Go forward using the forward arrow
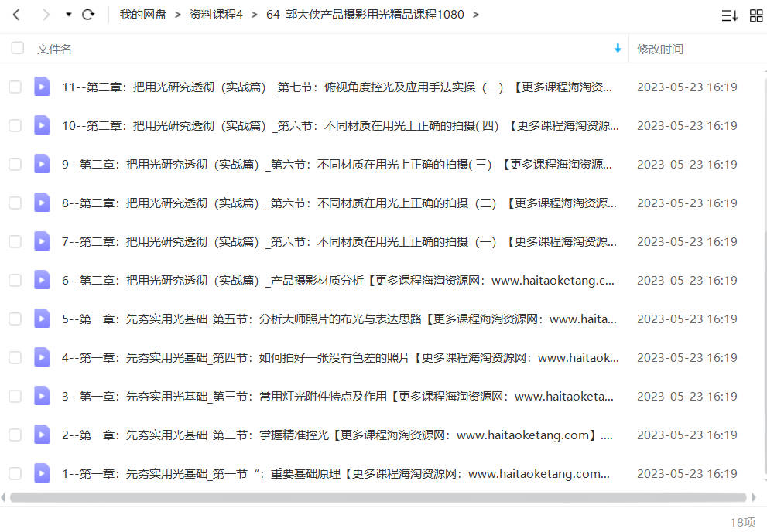The image size is (767, 532). tap(46, 15)
